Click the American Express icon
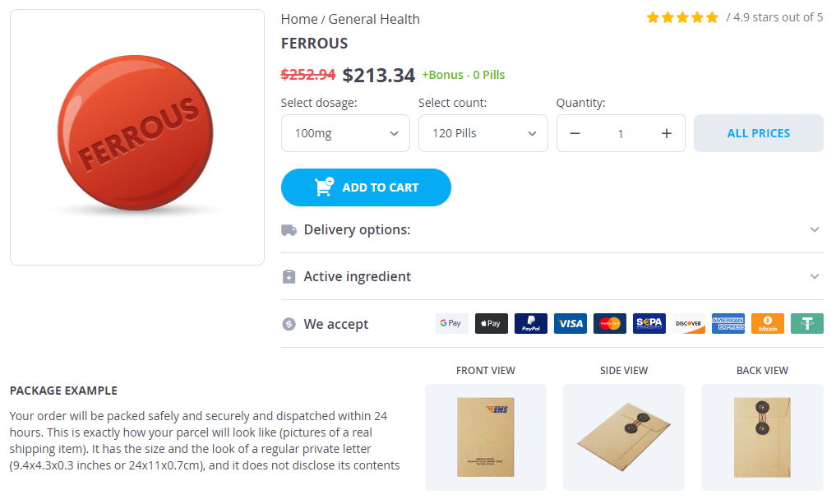 tap(727, 324)
